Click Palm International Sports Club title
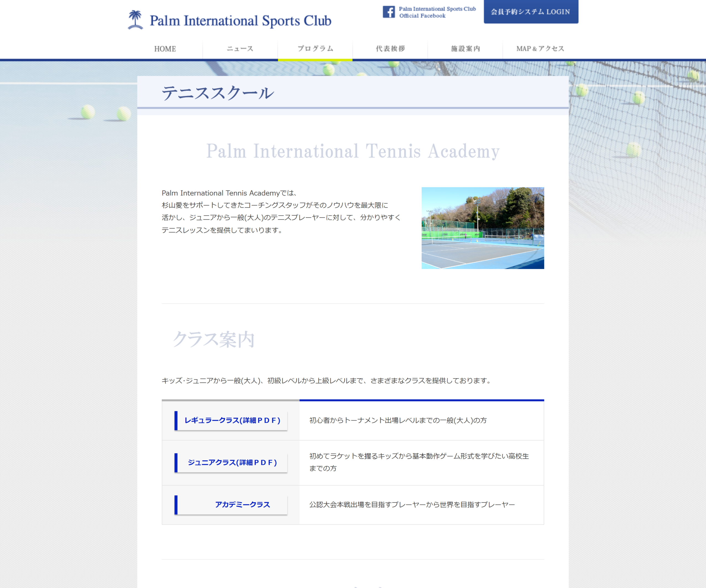 click(240, 20)
